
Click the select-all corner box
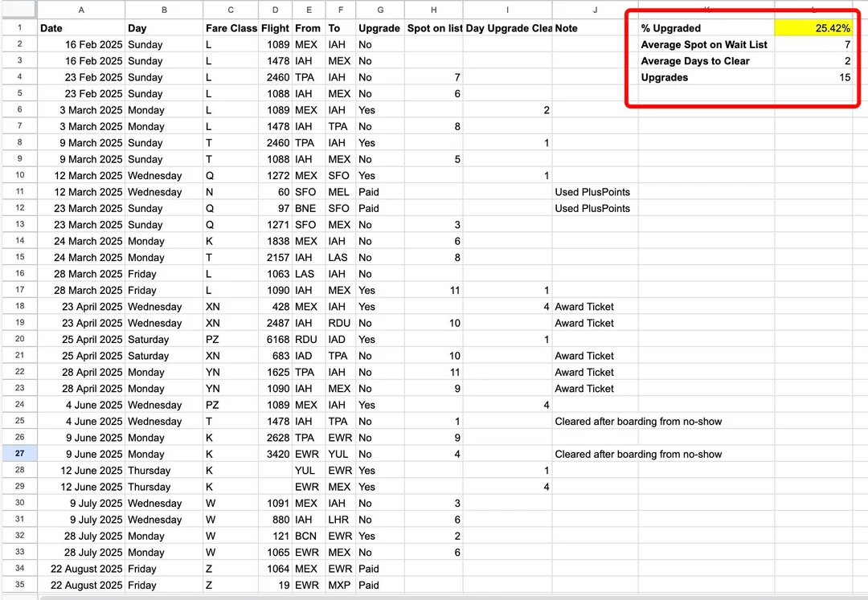18,10
